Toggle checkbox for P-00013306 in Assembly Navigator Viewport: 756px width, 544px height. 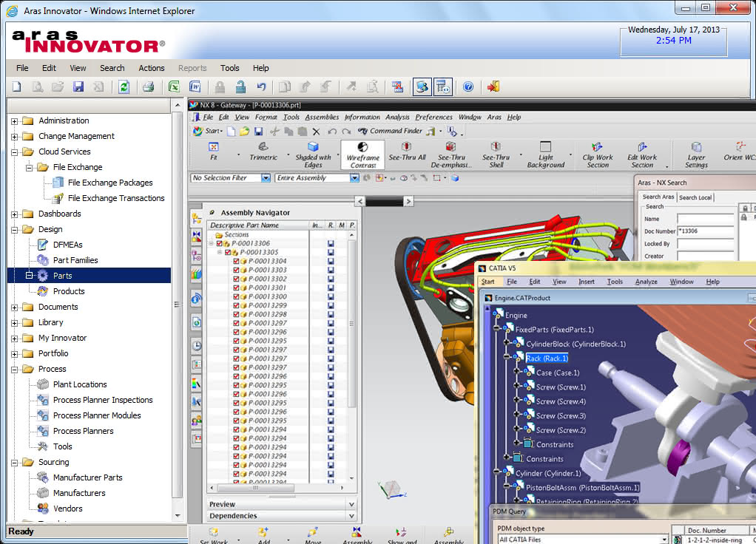click(x=220, y=244)
